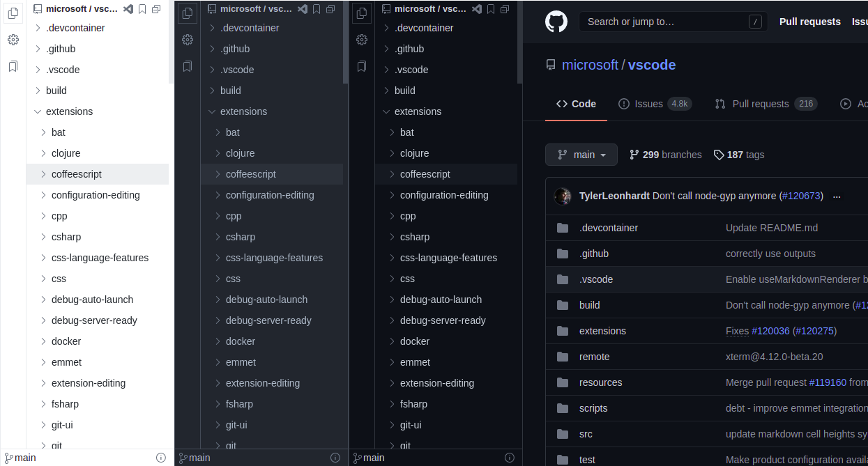This screenshot has height=466, width=868.
Task: Open the main branch selector dropdown
Action: (581, 155)
